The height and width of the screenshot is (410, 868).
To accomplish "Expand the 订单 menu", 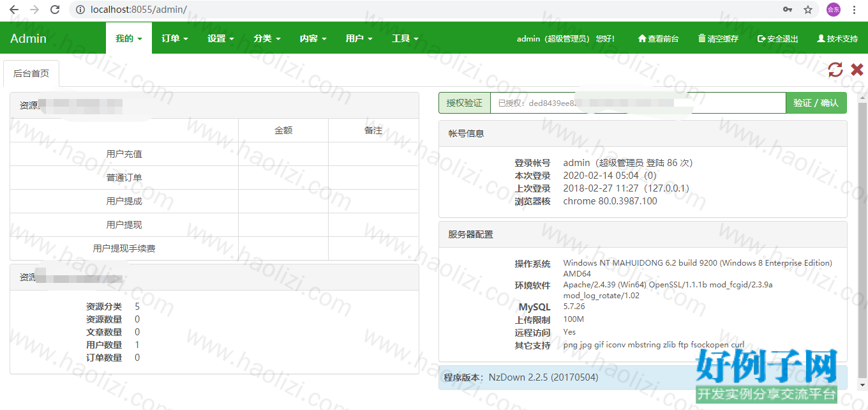I will coord(174,38).
